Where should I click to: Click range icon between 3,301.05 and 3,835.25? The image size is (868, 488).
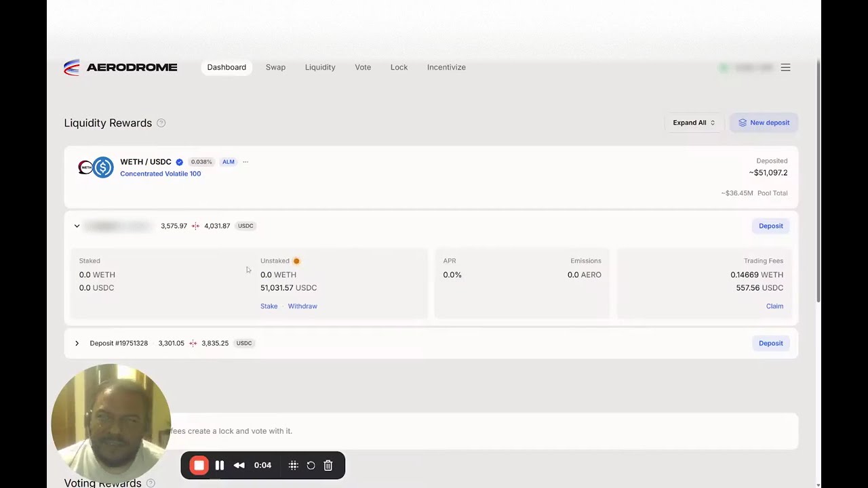tap(193, 343)
